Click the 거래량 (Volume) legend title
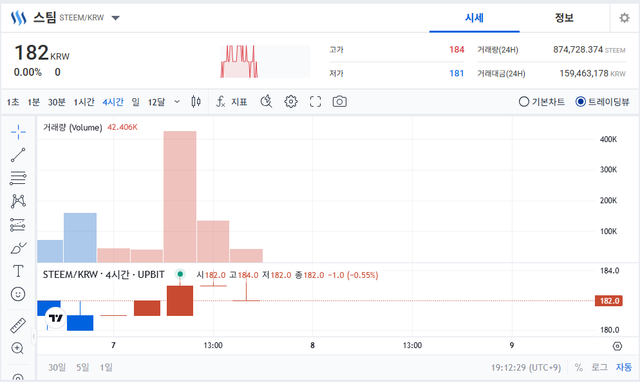The image size is (640, 382). [73, 127]
